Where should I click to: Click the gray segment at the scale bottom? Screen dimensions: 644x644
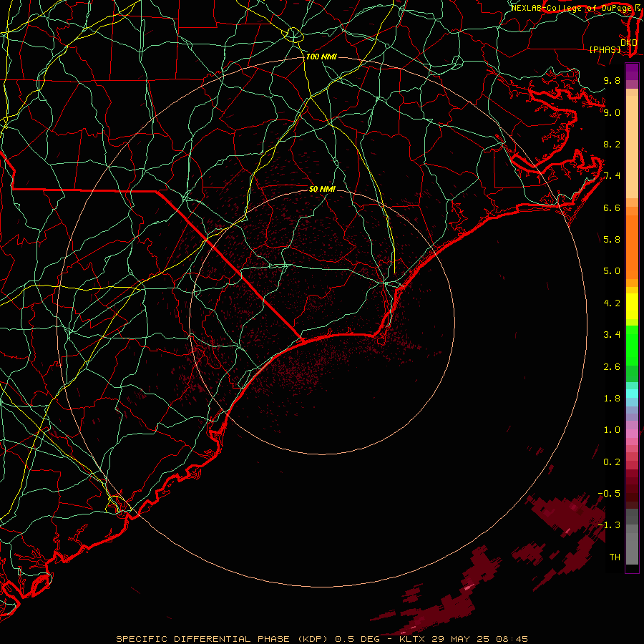point(632,548)
